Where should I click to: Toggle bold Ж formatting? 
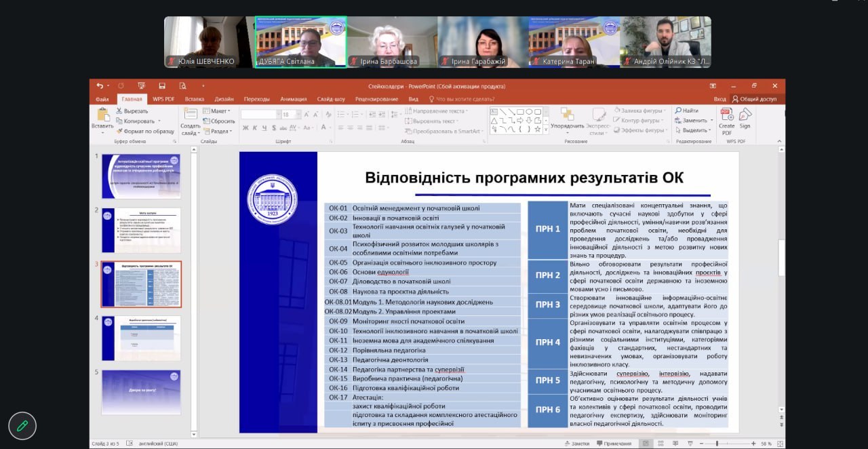(x=245, y=128)
